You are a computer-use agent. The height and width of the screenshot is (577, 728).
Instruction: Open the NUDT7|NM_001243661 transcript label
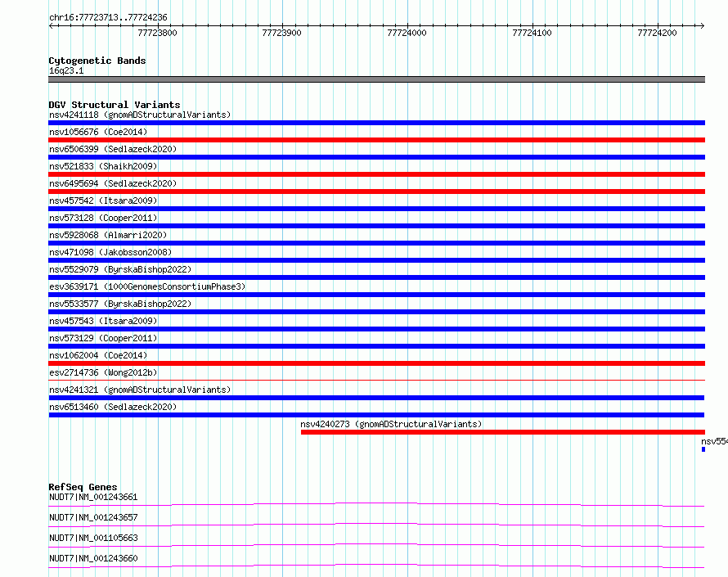coord(93,497)
